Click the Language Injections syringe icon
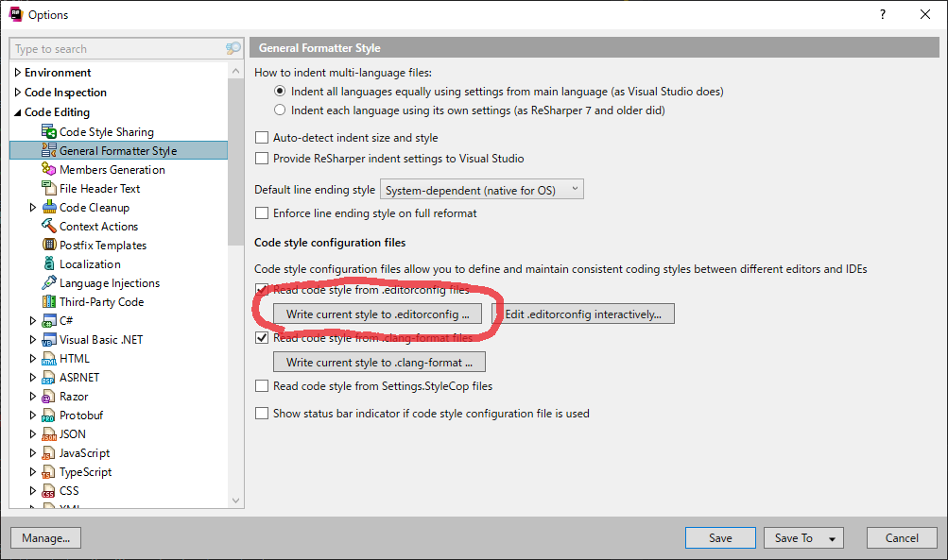Image resolution: width=948 pixels, height=560 pixels. pyautogui.click(x=49, y=282)
